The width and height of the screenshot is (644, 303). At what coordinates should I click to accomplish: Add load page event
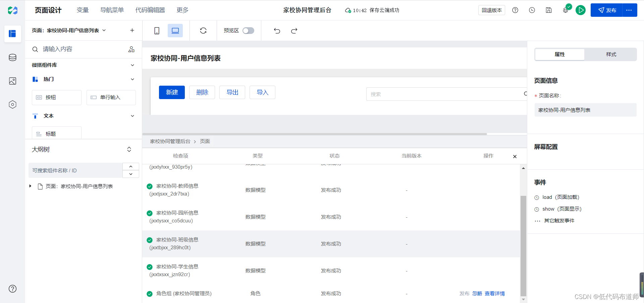[557, 197]
